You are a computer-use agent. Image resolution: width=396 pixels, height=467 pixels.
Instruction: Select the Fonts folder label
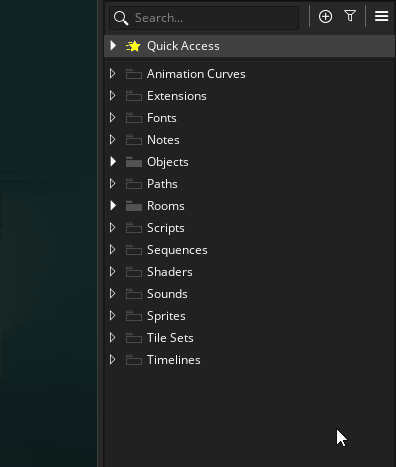point(162,118)
